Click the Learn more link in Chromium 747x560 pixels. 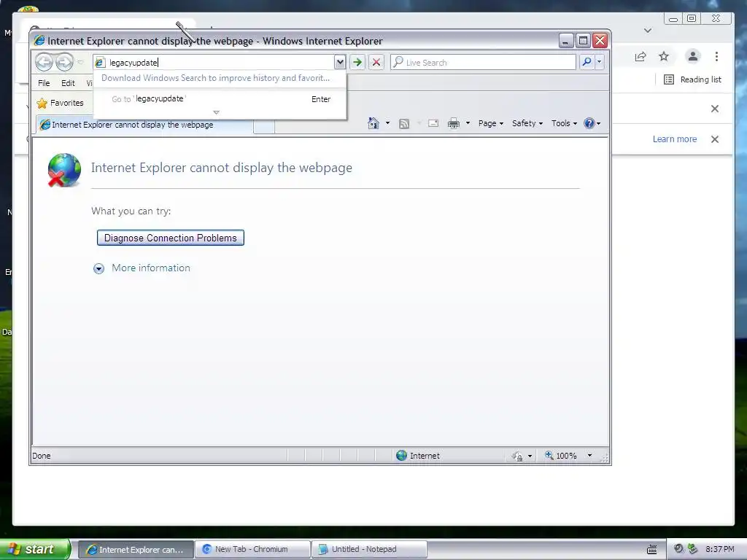coord(675,139)
